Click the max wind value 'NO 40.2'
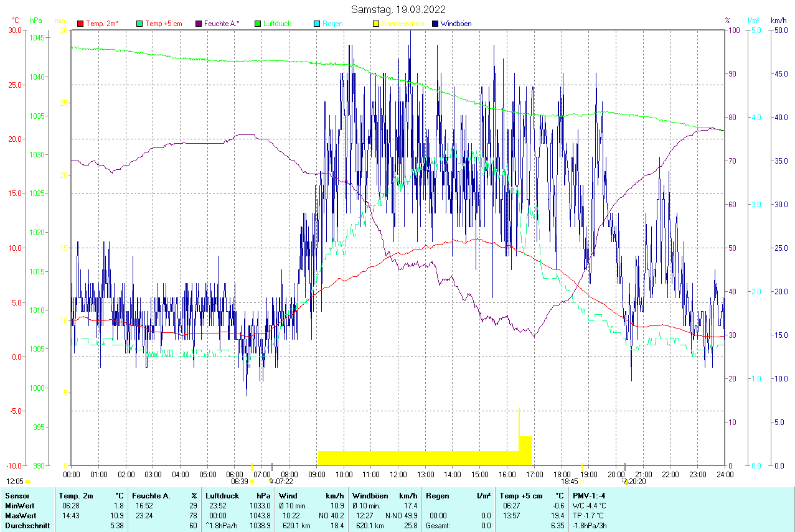 tap(332, 516)
